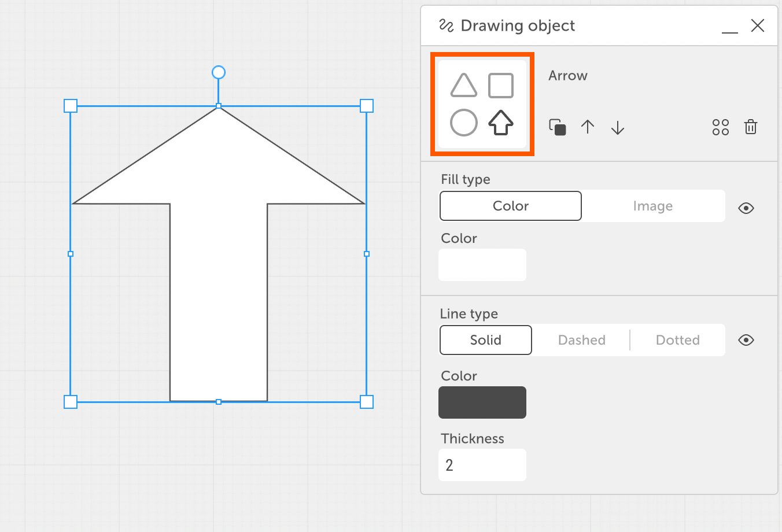Set fill type to Image
Viewport: 782px width, 532px height.
pyautogui.click(x=653, y=206)
